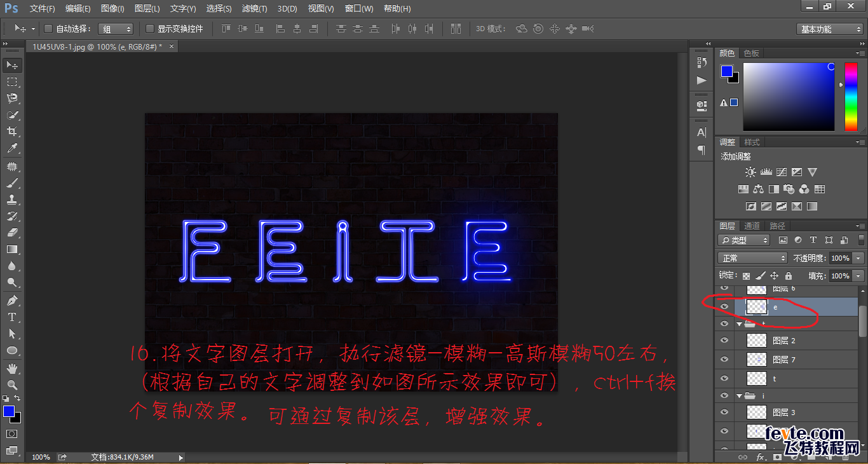Select the 图层 7 layer thumbnail
Screen dimensions: 868x464
[x=756, y=360]
